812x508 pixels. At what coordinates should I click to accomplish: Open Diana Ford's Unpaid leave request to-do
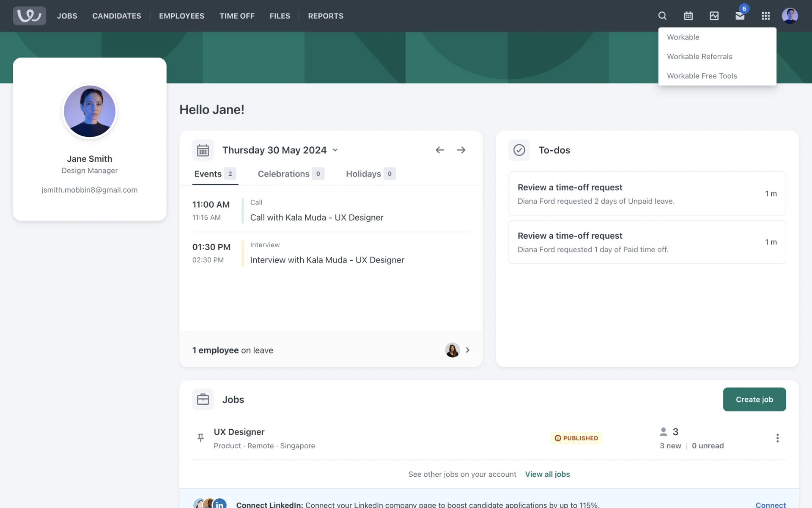(647, 193)
